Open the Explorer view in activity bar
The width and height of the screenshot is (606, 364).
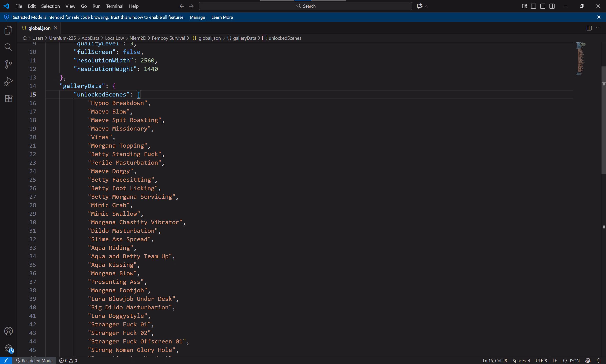click(8, 30)
